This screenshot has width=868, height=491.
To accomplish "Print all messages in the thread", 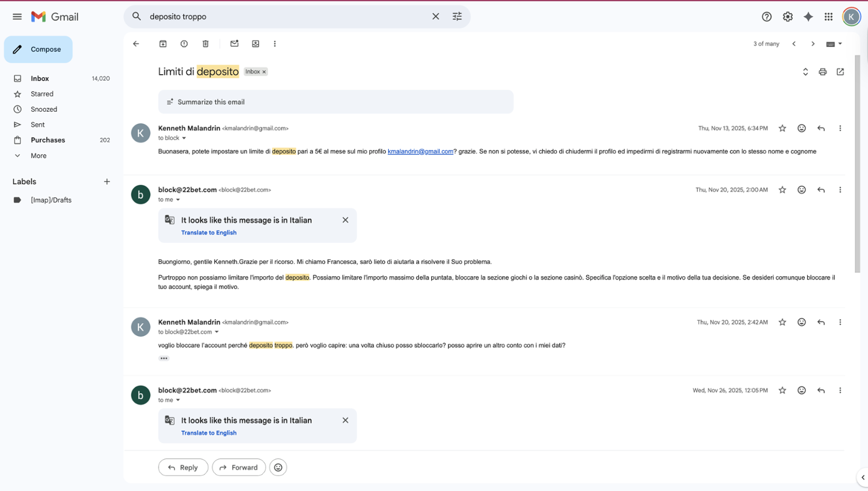I will (822, 72).
